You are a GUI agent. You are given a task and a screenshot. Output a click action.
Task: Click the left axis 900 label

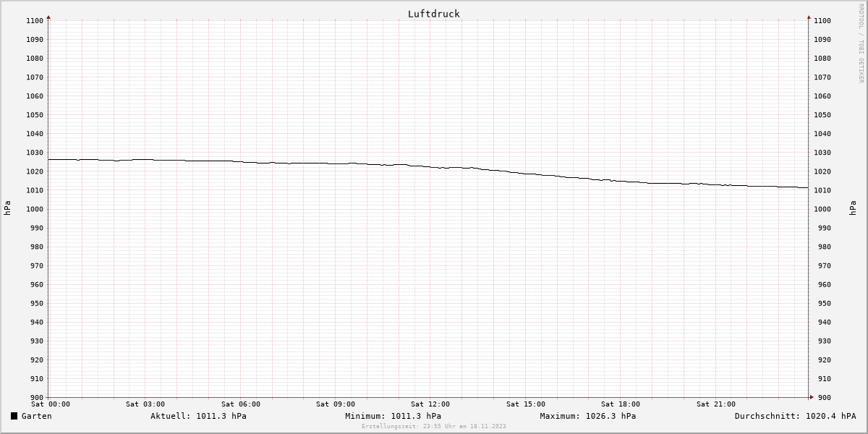tap(37, 397)
